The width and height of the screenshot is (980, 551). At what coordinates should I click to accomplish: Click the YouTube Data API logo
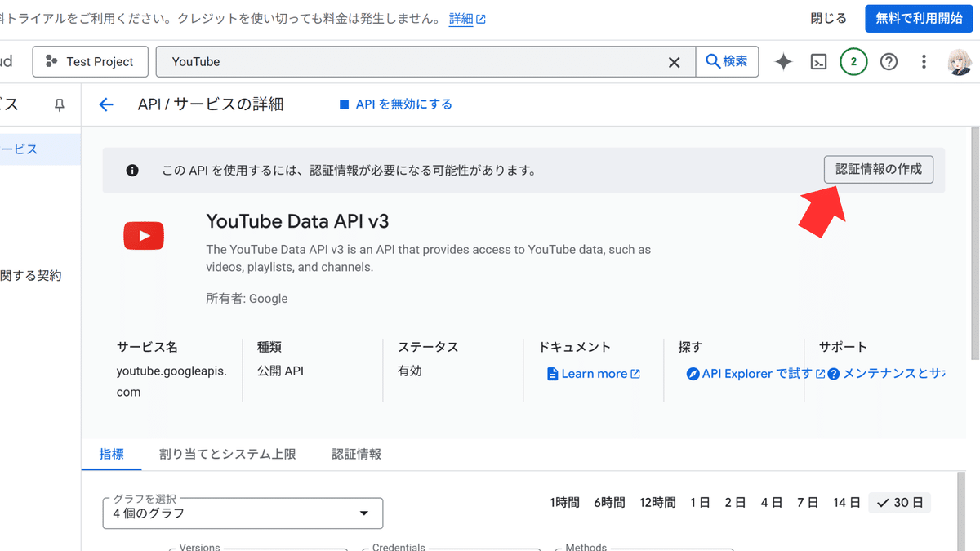[x=144, y=235]
